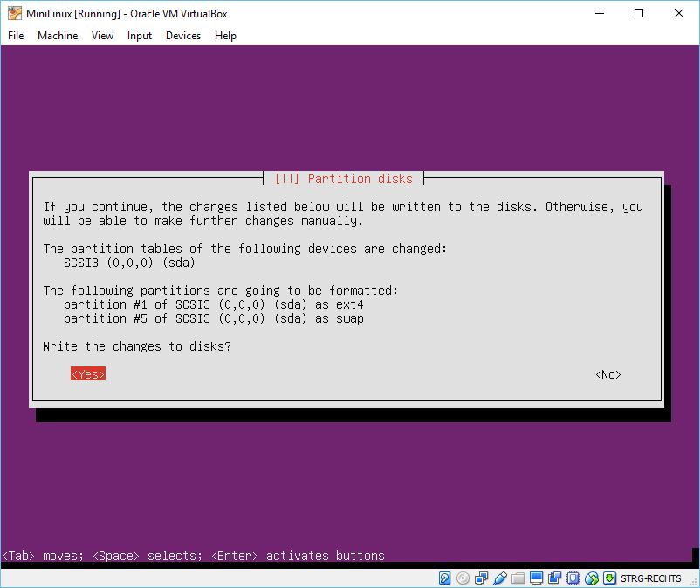Open the network adapter status icon
The image size is (700, 588).
481,578
